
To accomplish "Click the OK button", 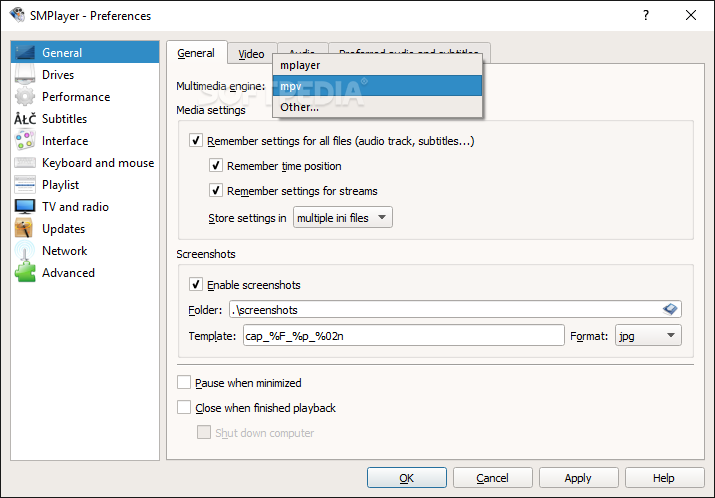I will point(406,477).
